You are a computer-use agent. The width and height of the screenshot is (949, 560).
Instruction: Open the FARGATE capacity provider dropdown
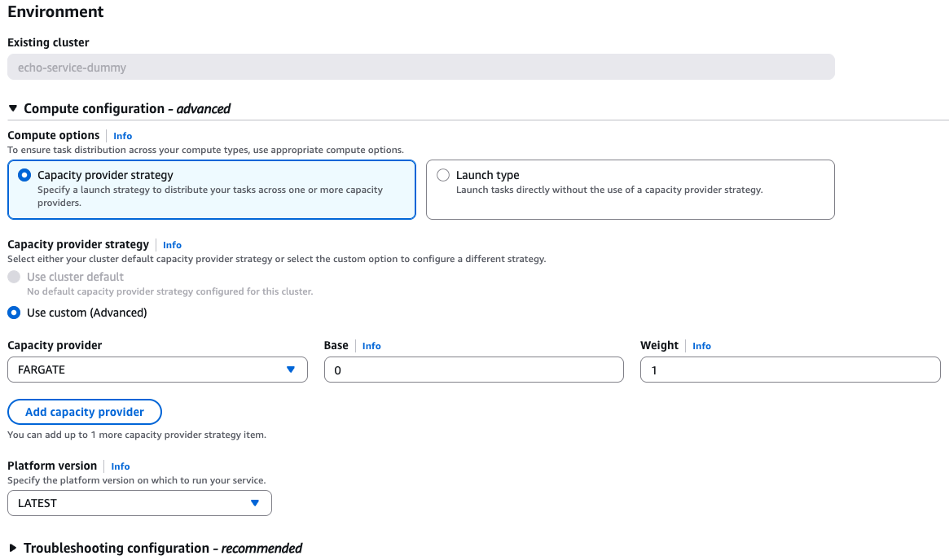coord(147,370)
